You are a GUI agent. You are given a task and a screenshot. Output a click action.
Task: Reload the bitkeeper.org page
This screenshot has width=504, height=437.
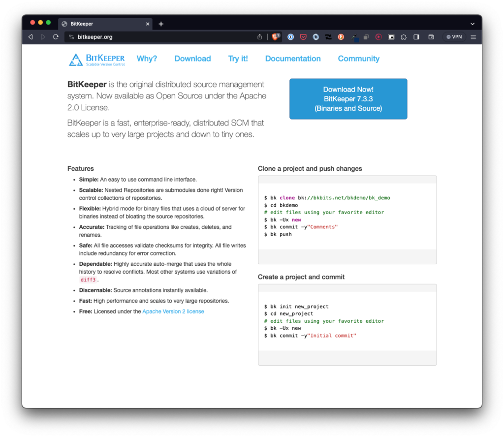pyautogui.click(x=56, y=37)
